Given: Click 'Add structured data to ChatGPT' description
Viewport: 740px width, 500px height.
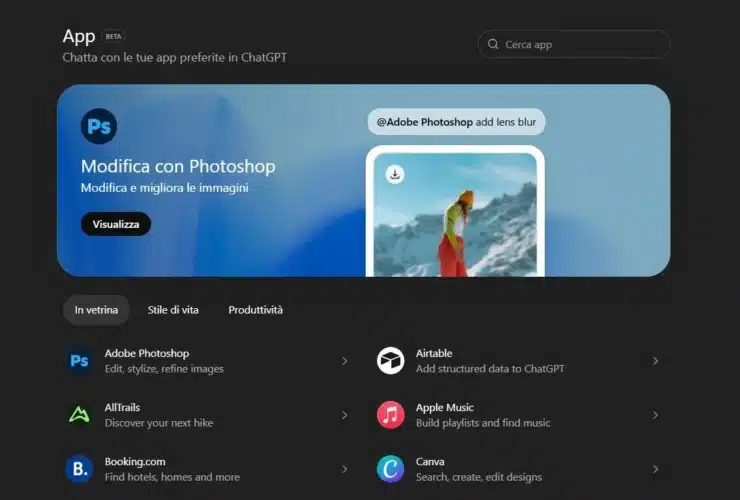Looking at the screenshot, I should coord(490,369).
